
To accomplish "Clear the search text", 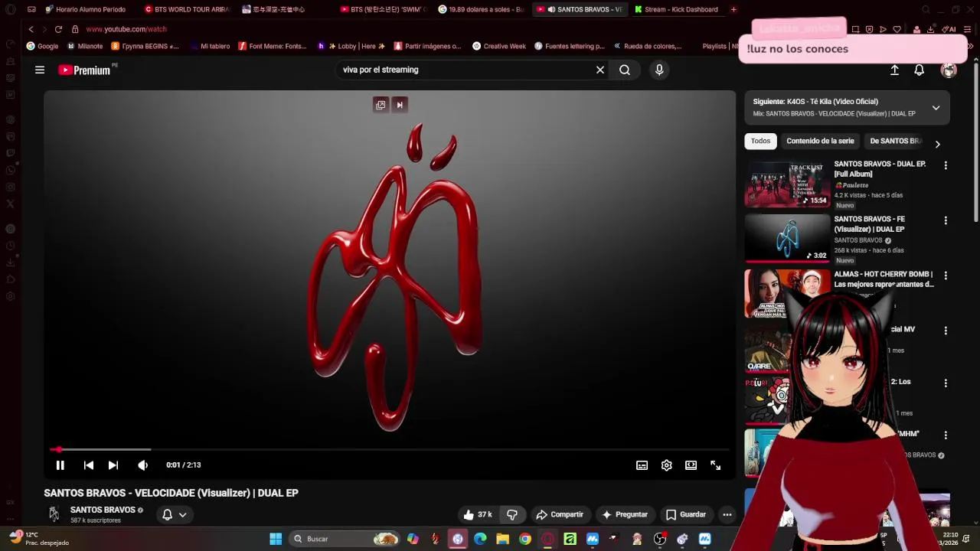I will tap(600, 70).
